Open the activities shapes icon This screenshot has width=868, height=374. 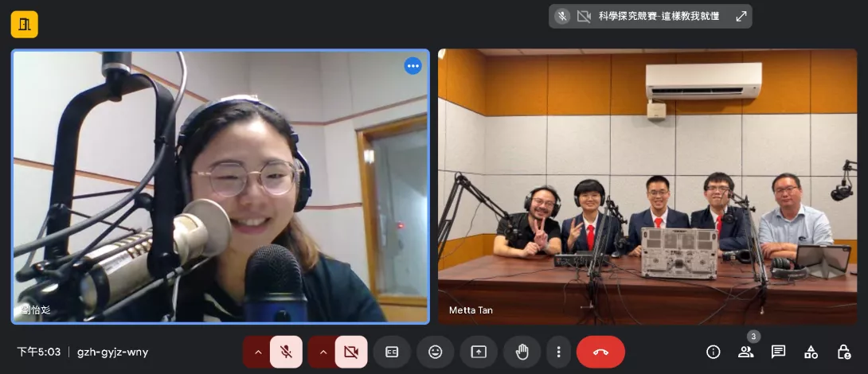[811, 352]
